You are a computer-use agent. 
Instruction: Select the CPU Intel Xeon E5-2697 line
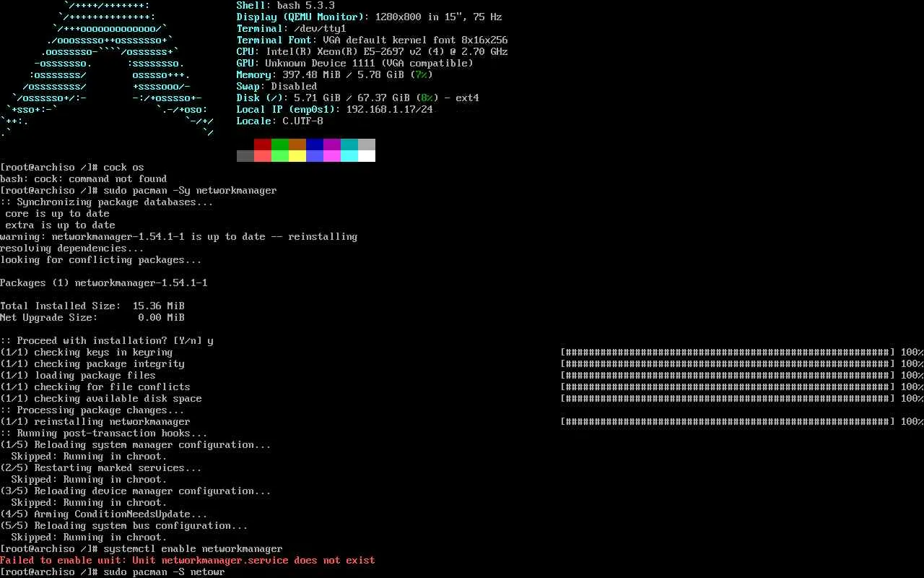click(372, 52)
